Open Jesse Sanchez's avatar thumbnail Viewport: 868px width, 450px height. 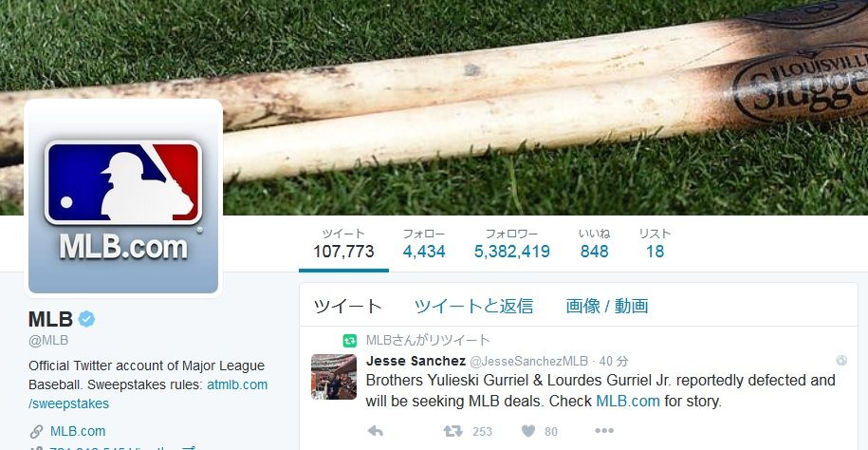click(333, 377)
